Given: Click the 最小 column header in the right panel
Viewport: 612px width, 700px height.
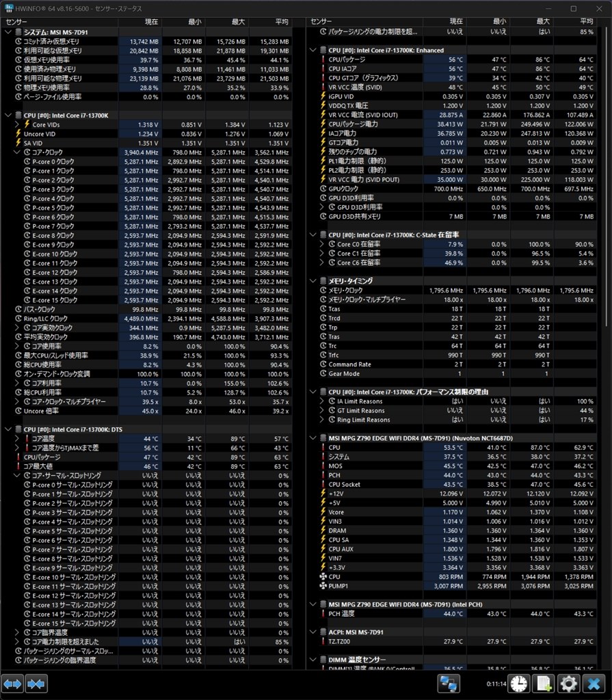Looking at the screenshot, I should [x=488, y=21].
